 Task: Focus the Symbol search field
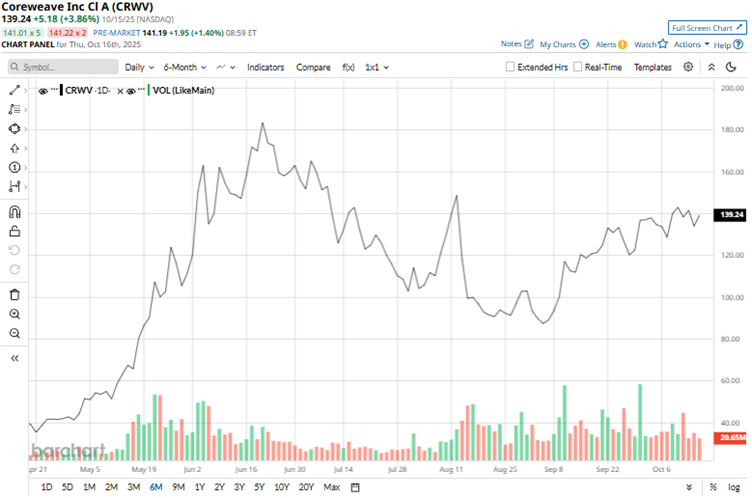[63, 67]
